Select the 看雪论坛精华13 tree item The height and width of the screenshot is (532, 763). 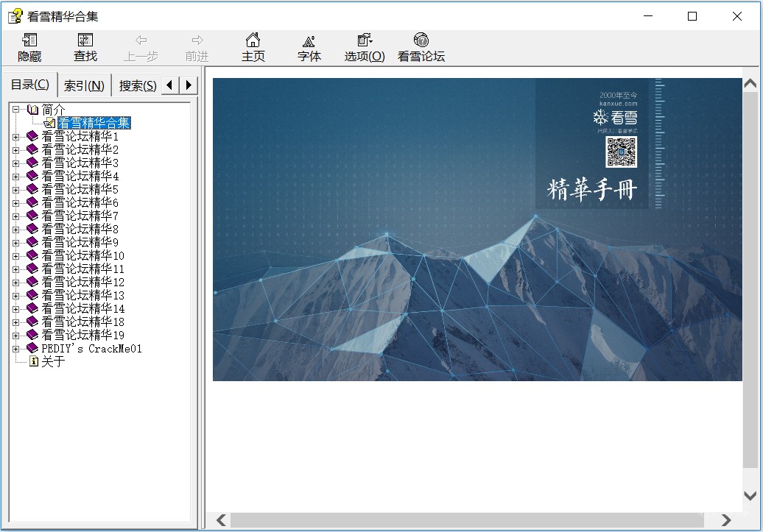[x=82, y=295]
